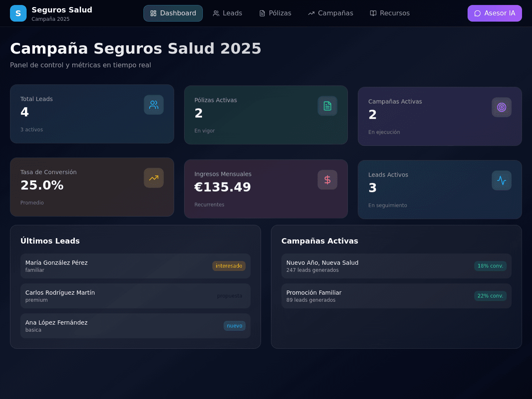This screenshot has height=399, width=532.
Task: Click the trending arrow icon on Tasa de Conversión
Action: coord(154,178)
